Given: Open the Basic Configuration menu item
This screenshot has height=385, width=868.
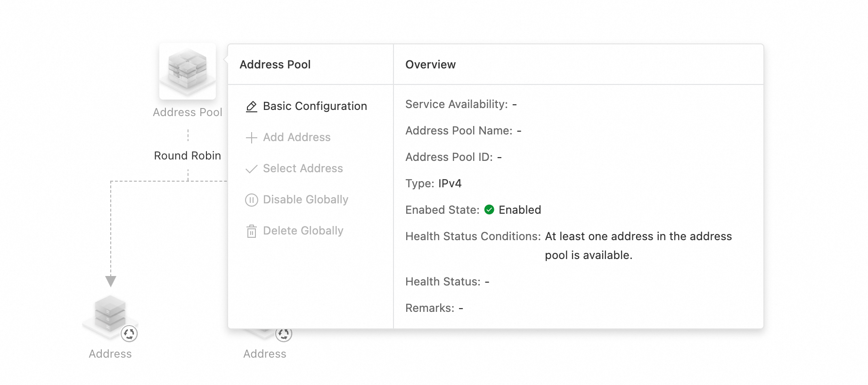Looking at the screenshot, I should tap(315, 106).
